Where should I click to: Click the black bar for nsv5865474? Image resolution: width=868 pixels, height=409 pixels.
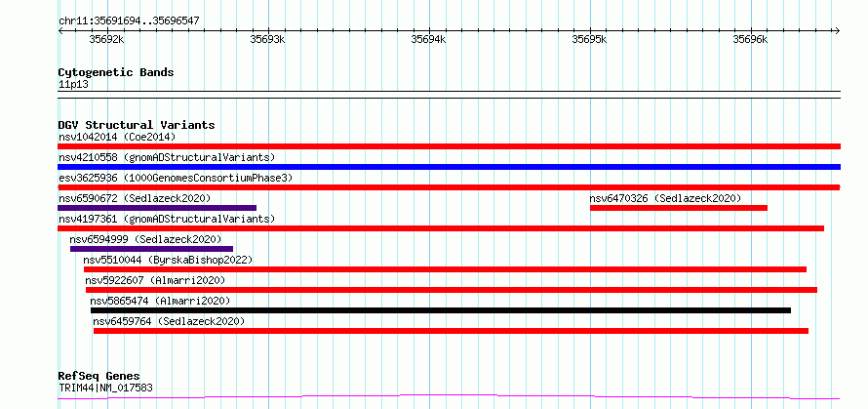(x=441, y=310)
